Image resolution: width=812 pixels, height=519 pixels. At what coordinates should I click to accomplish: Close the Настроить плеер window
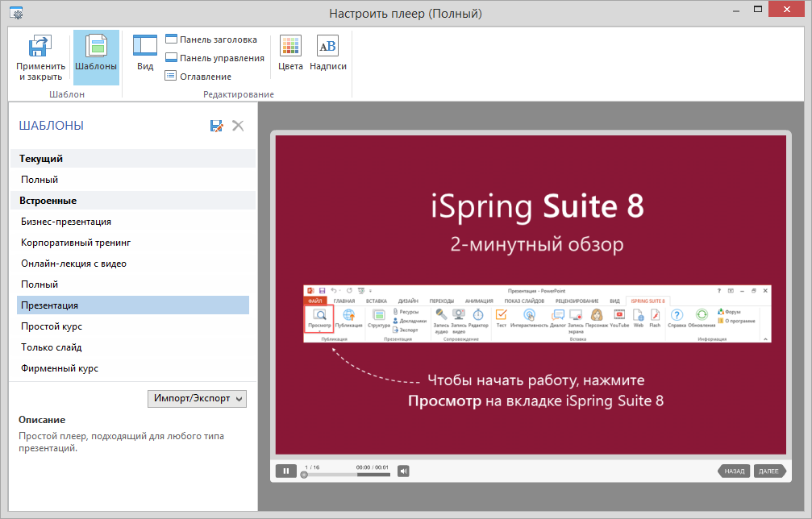pos(787,10)
